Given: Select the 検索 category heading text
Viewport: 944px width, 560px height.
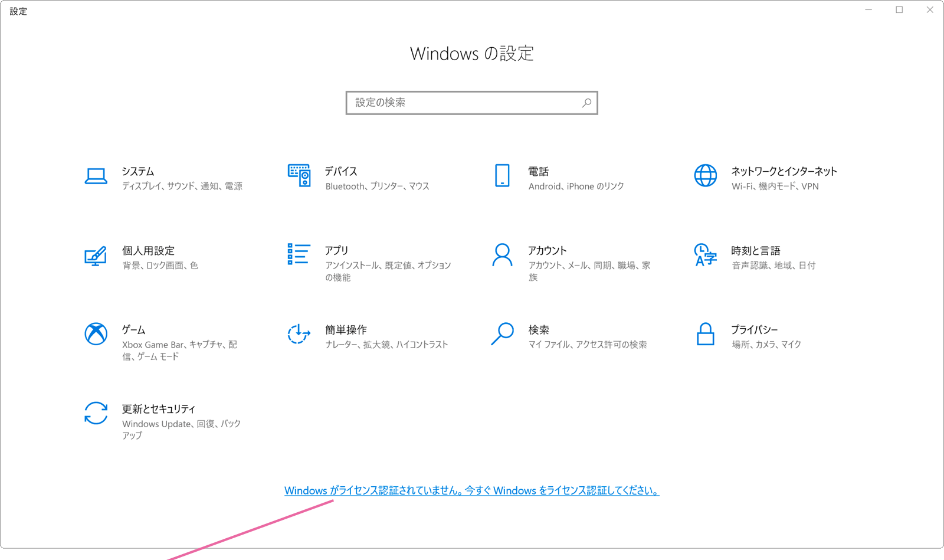Looking at the screenshot, I should 539,330.
